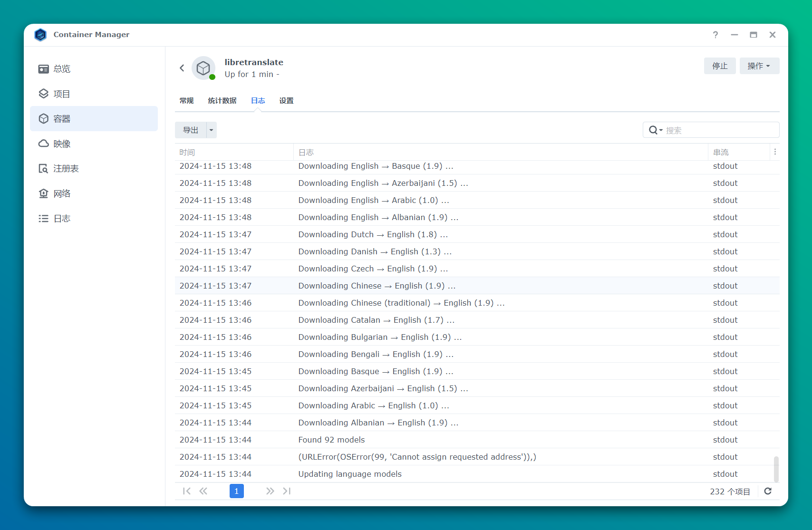Select 'Downloading Chinese → English (1.9)' row
Screen dimensions: 812x530
click(x=477, y=286)
